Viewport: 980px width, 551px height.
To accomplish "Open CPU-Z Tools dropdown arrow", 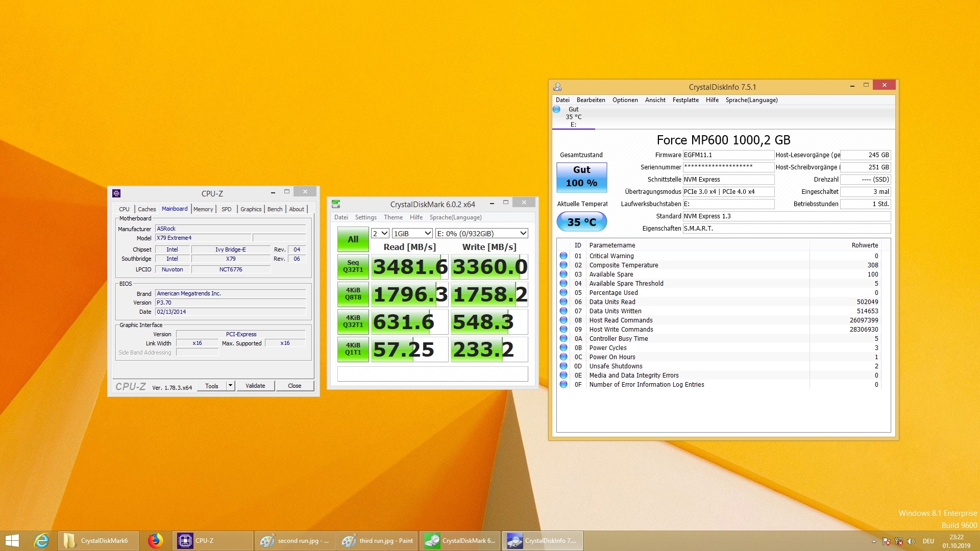I will click(231, 386).
